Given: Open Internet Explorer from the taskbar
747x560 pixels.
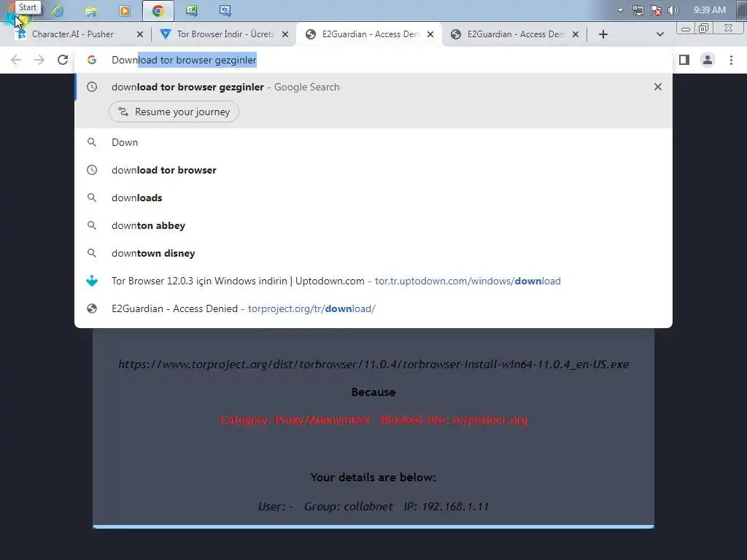Looking at the screenshot, I should pos(58,10).
